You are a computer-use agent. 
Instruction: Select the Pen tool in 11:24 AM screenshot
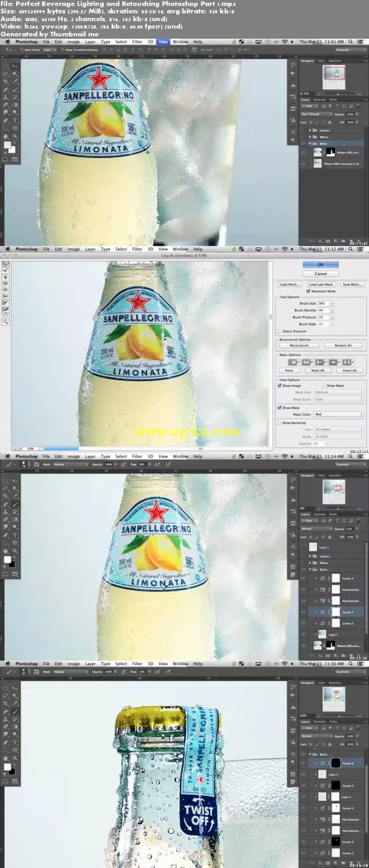(x=6, y=535)
